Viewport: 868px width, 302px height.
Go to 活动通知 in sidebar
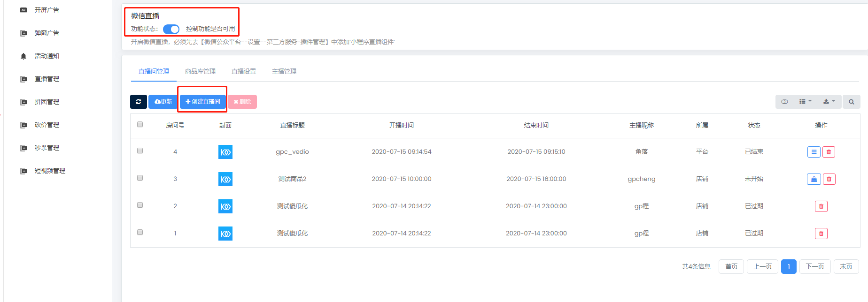(46, 56)
